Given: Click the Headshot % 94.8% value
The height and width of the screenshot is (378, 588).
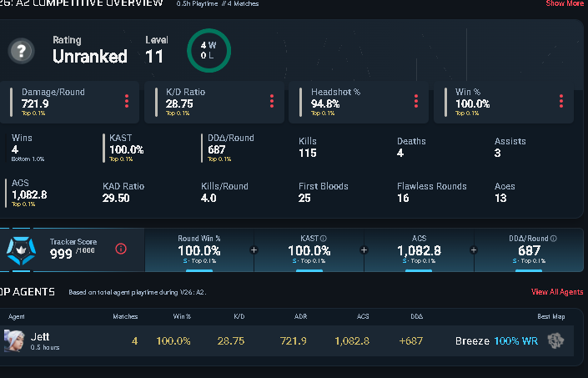Looking at the screenshot, I should pos(325,103).
